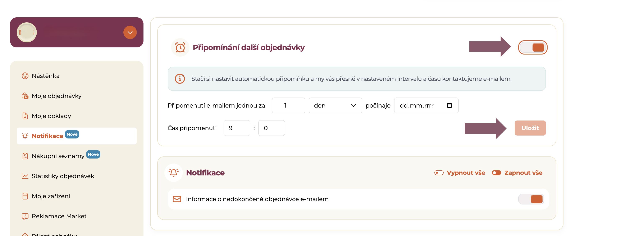
Task: Click the Uložit save button
Action: coord(530,128)
